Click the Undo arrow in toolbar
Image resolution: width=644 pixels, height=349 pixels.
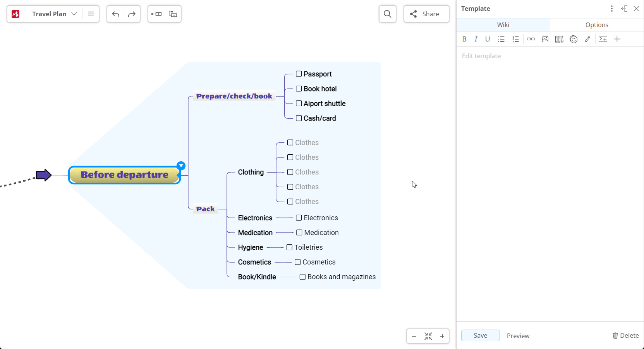click(115, 14)
